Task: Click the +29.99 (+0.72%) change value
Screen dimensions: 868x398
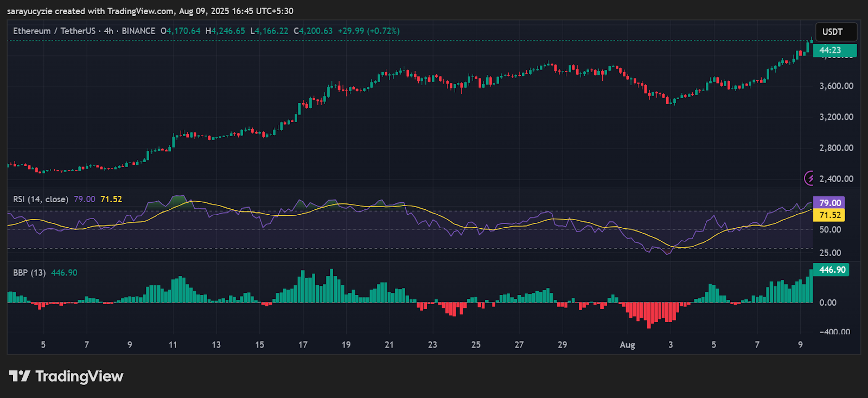Action: tap(368, 31)
